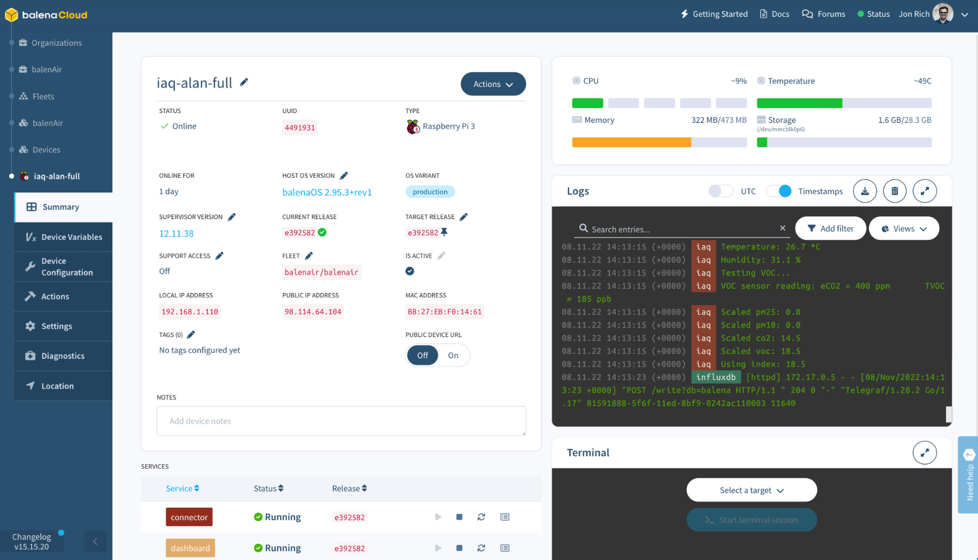Switch to Device Variables
The width and height of the screenshot is (978, 560).
(71, 237)
